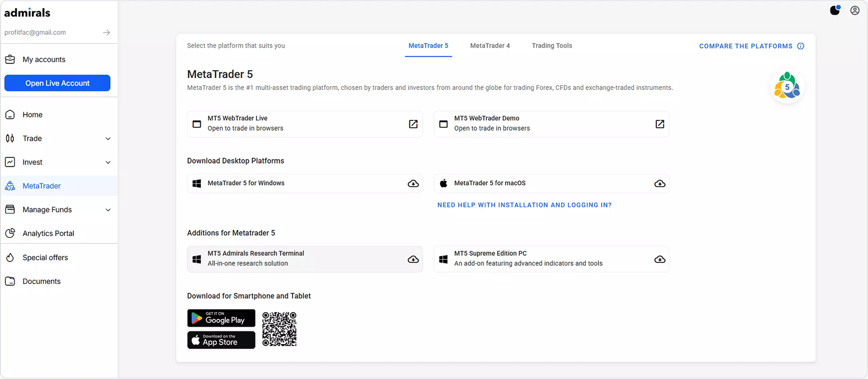Open MT5 WebTrader Live external link icon
The height and width of the screenshot is (379, 868).
pos(413,124)
